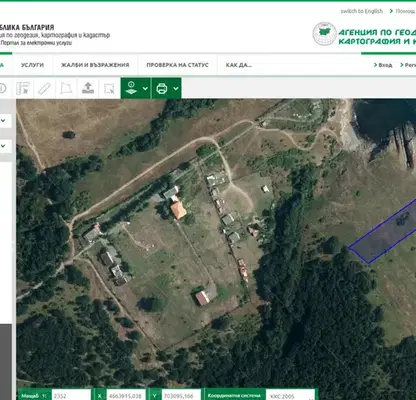Image resolution: width=416 pixels, height=400 pixels.
Task: Click the upload file icon
Action: click(88, 88)
